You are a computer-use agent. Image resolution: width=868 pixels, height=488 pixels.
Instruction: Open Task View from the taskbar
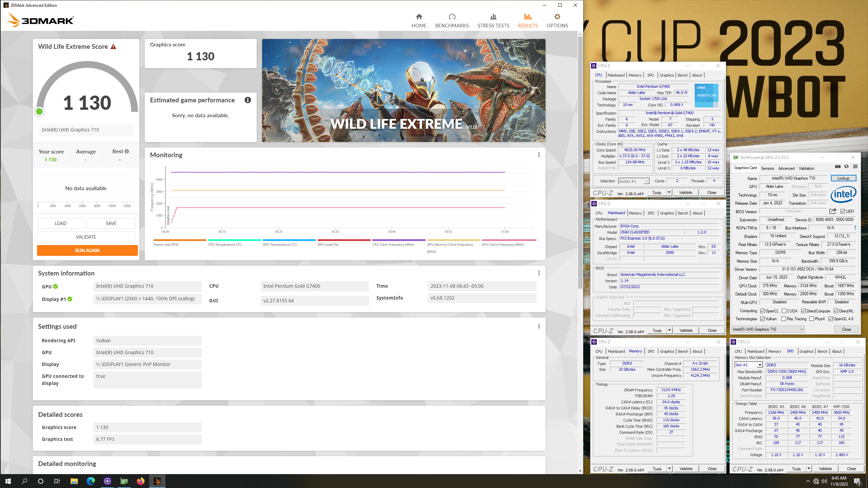(x=57, y=481)
